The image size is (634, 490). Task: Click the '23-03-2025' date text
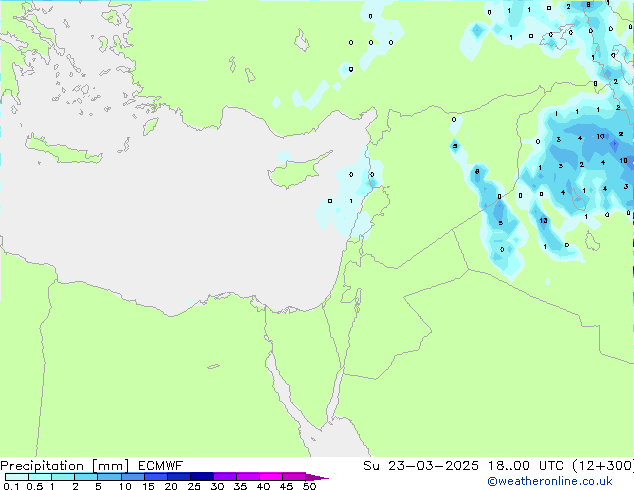(x=433, y=466)
